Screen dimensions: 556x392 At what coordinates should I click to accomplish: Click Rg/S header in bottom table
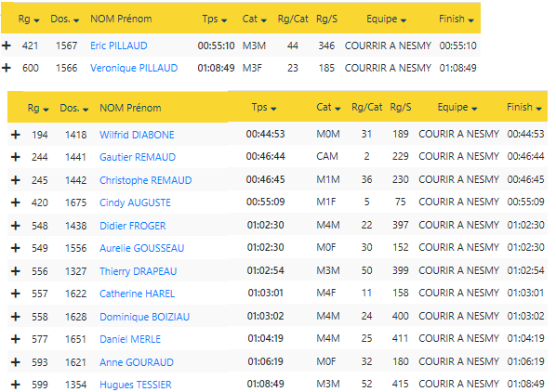(401, 107)
